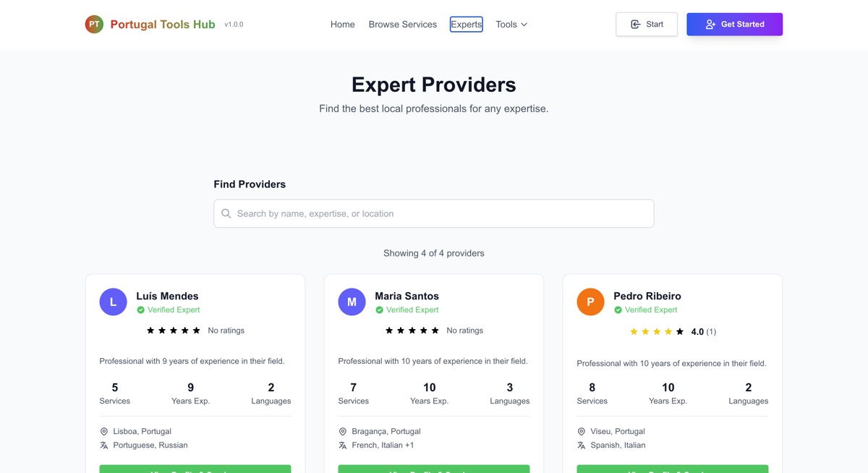Click the translate icon beside Spanish, Italian
The image size is (868, 473).
tap(582, 446)
